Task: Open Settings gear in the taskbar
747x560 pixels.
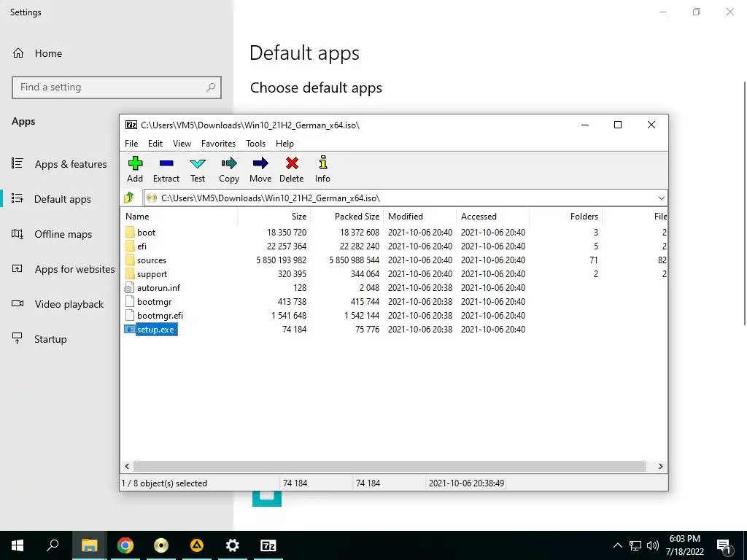Action: pyautogui.click(x=233, y=545)
